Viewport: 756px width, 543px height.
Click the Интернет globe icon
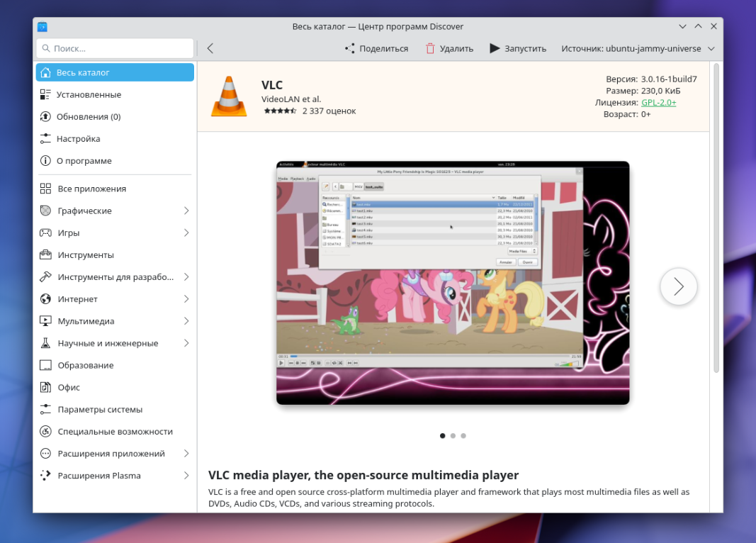point(45,299)
